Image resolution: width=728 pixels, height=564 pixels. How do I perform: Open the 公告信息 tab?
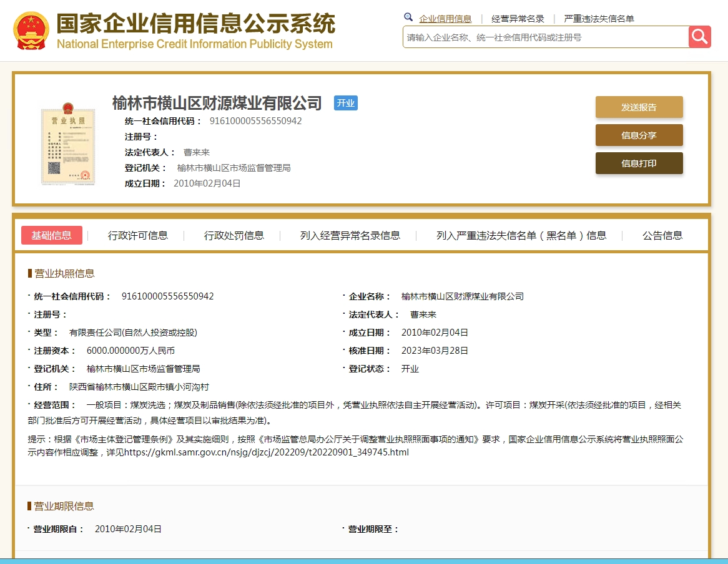pos(662,235)
